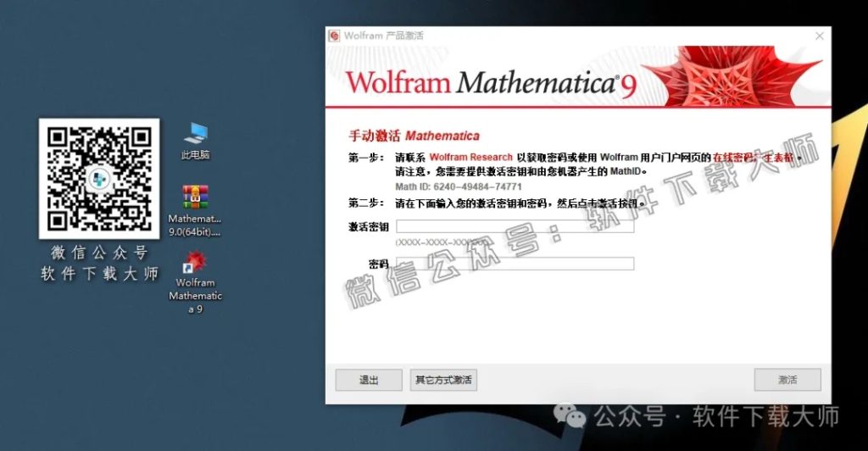Open the 此电脑 desktop icon

(196, 141)
